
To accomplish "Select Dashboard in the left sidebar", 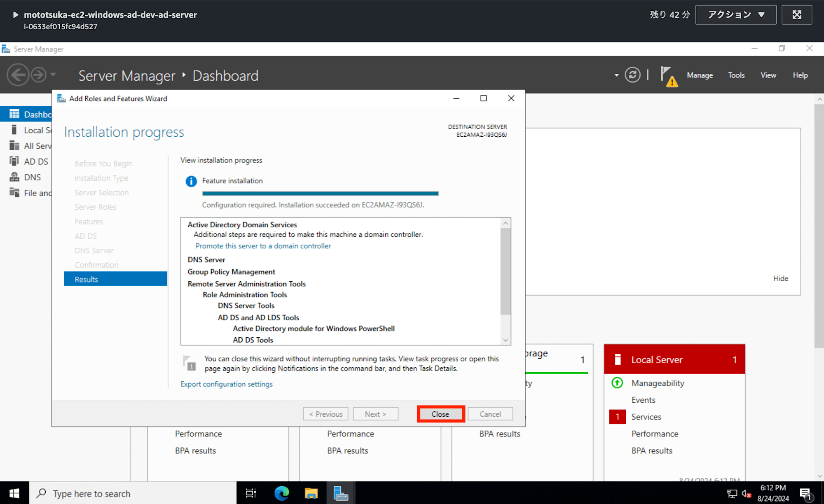I will click(x=26, y=114).
